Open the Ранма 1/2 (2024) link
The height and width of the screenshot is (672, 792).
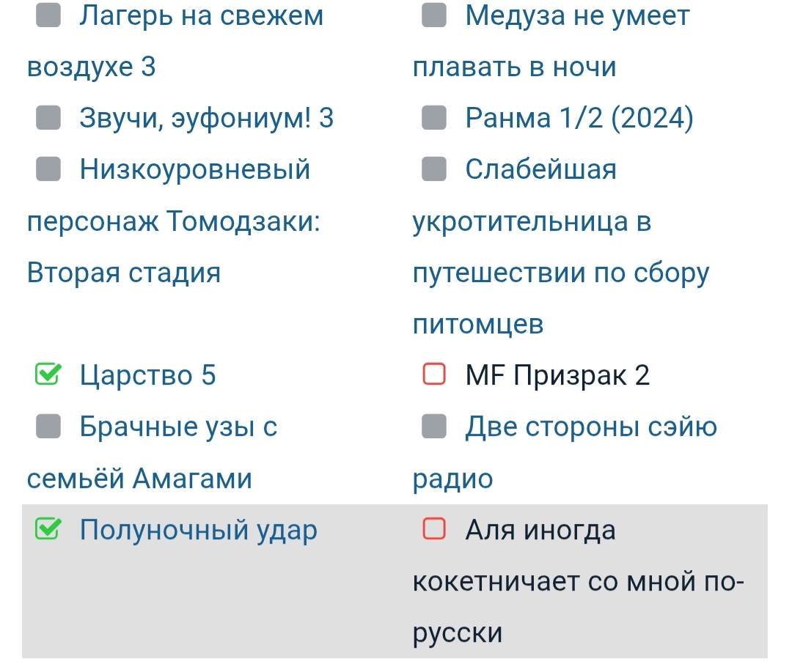tap(579, 118)
